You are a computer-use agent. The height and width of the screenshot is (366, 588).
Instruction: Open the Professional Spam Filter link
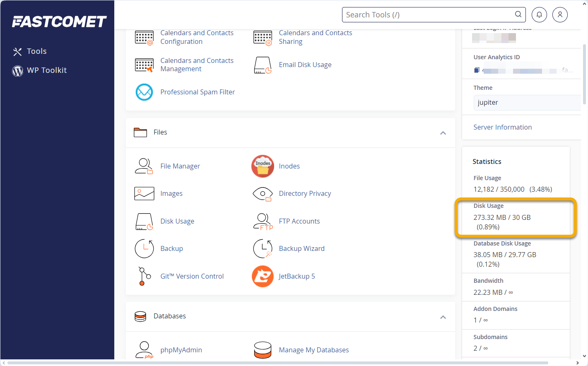click(x=198, y=92)
